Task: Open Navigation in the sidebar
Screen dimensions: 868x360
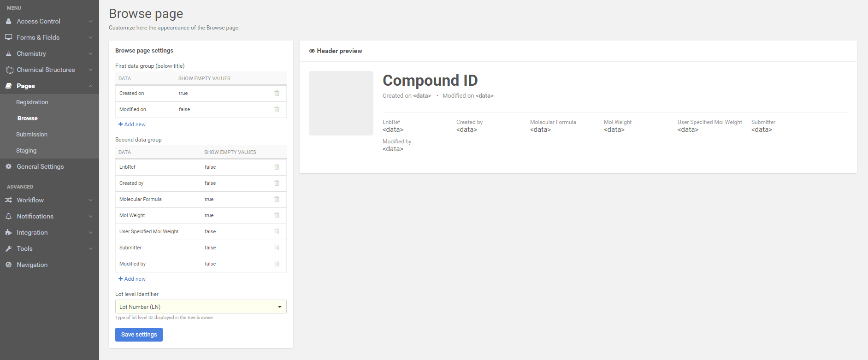Action: 32,265
